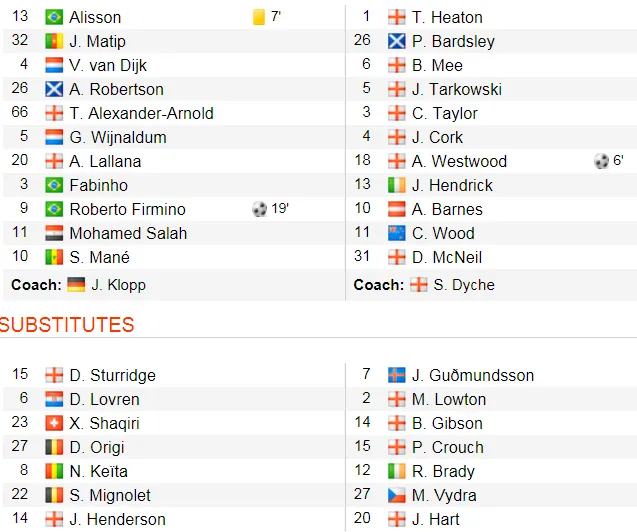Click the Swiss flag beside X. Shaqiri
637x532 pixels.
pos(54,423)
